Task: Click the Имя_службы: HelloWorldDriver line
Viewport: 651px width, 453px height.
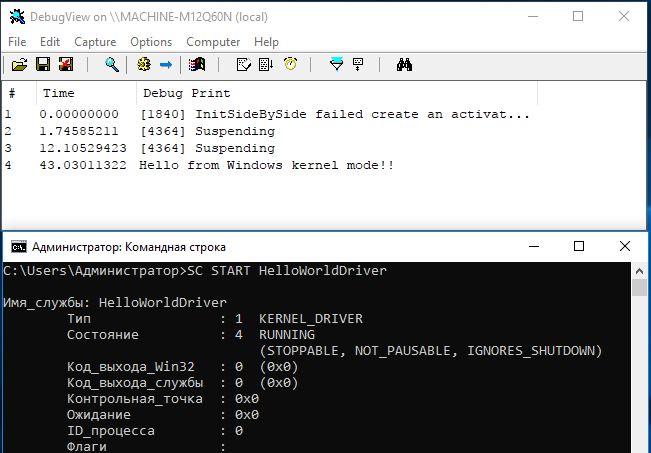Action: coord(115,303)
